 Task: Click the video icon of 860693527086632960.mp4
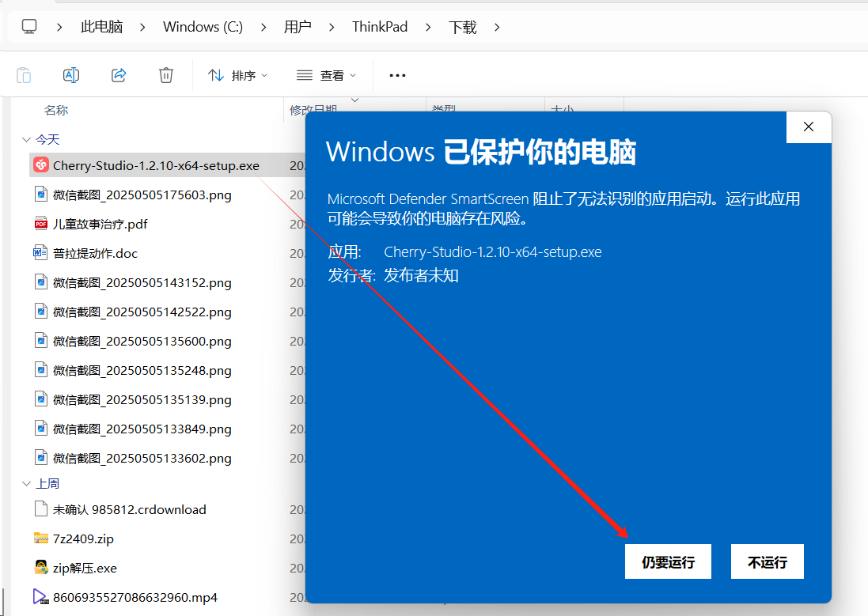pyautogui.click(x=41, y=597)
